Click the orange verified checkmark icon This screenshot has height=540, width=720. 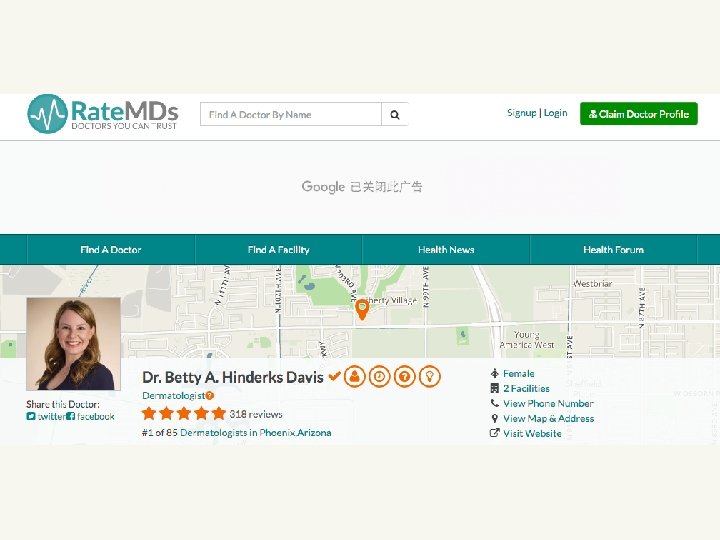point(334,376)
